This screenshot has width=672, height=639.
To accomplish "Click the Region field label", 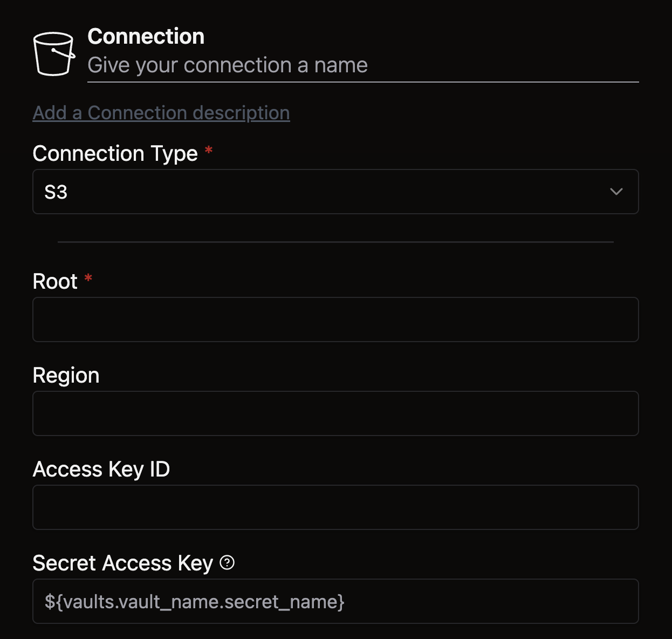I will point(66,376).
